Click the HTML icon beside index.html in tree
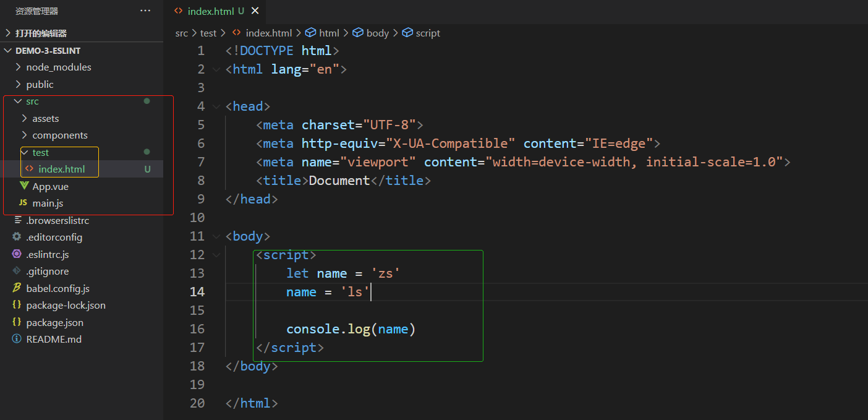Image resolution: width=868 pixels, height=420 pixels. [29, 169]
